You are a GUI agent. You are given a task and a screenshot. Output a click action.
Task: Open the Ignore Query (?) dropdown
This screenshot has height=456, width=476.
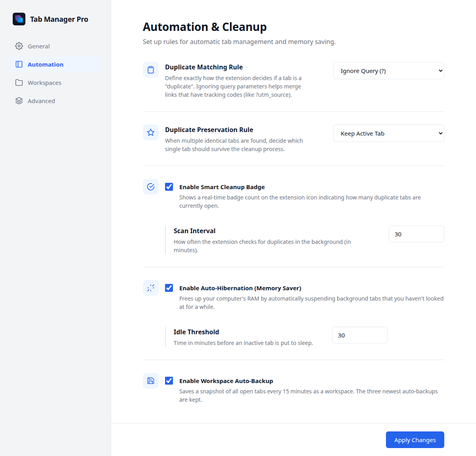point(389,71)
